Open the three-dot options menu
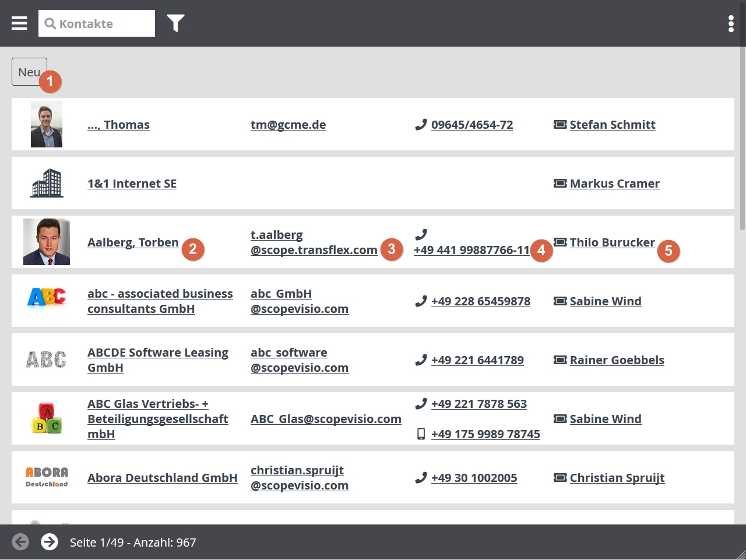The image size is (746, 560). (x=731, y=23)
